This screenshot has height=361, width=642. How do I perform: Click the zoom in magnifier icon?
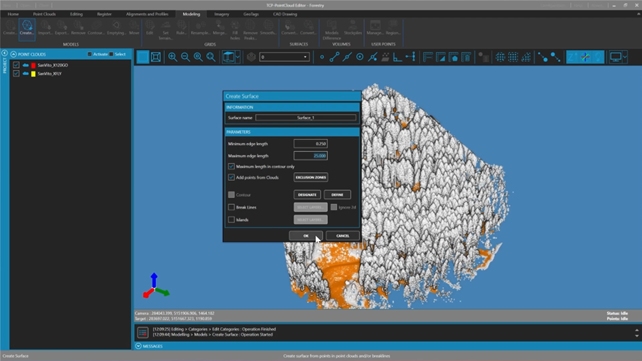173,57
